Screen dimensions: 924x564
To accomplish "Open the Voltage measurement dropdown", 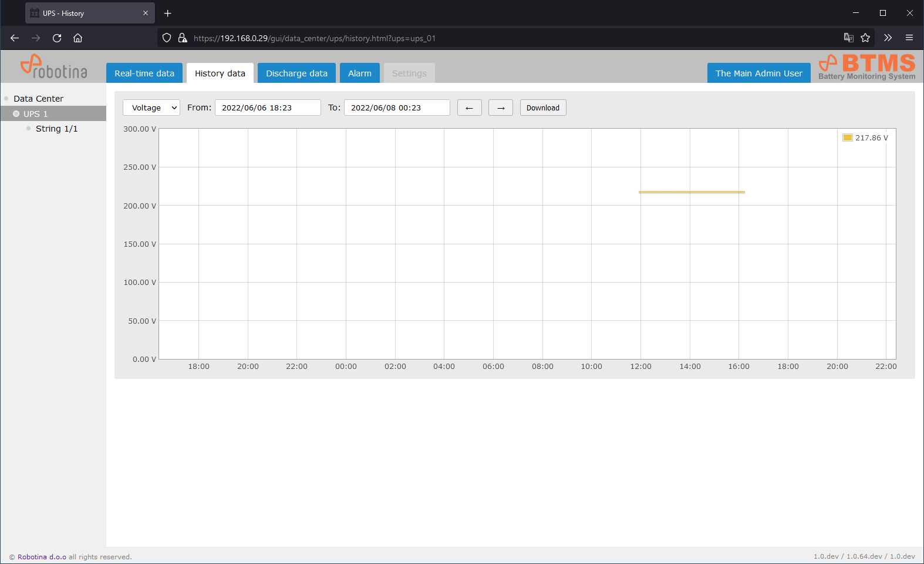I will [151, 108].
